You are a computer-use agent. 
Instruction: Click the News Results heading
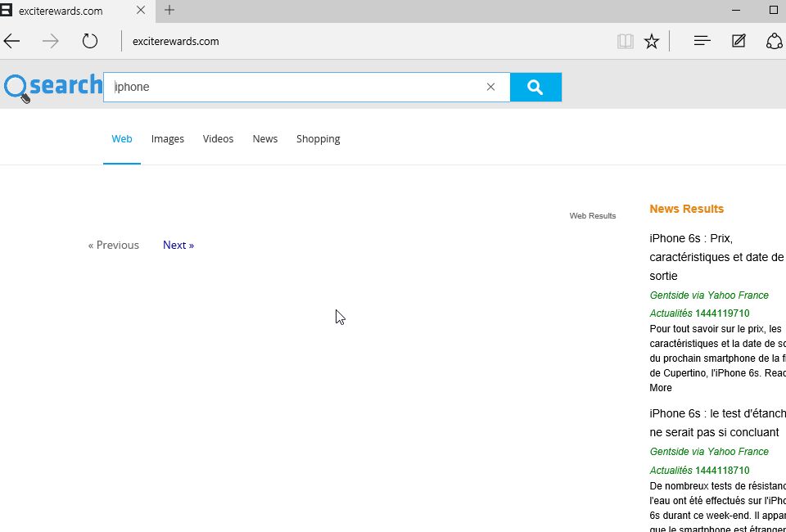(686, 209)
